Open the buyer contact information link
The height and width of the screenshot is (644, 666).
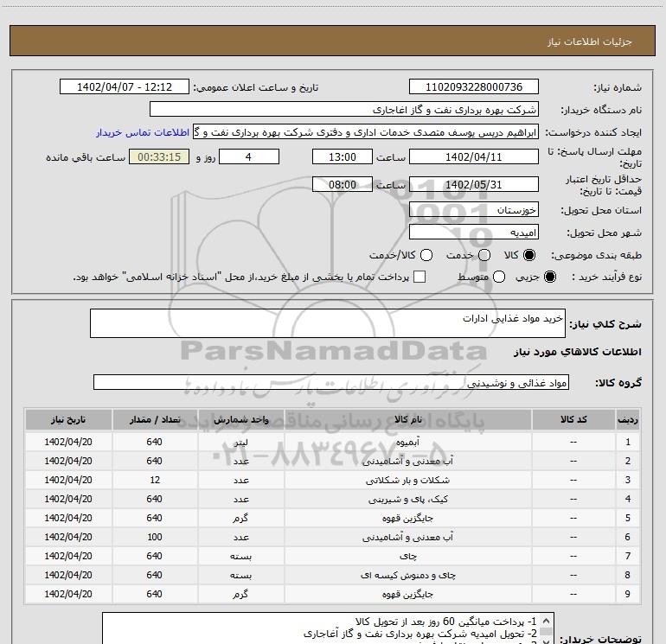coord(143,132)
